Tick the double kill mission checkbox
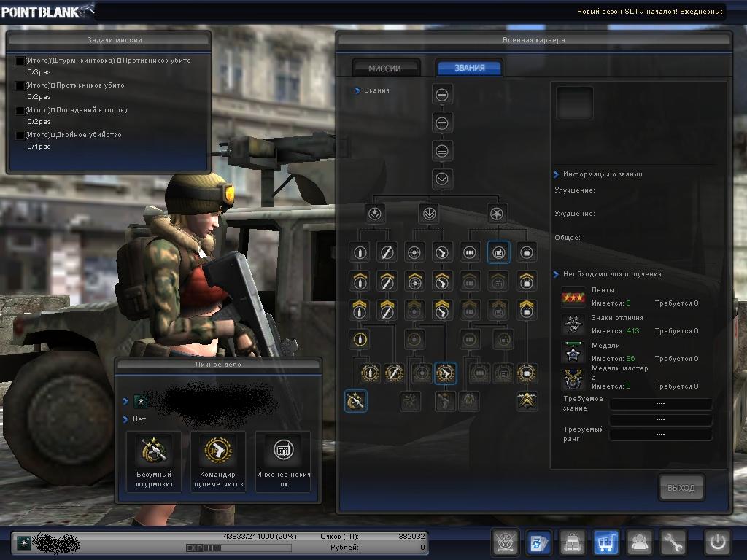 point(20,135)
